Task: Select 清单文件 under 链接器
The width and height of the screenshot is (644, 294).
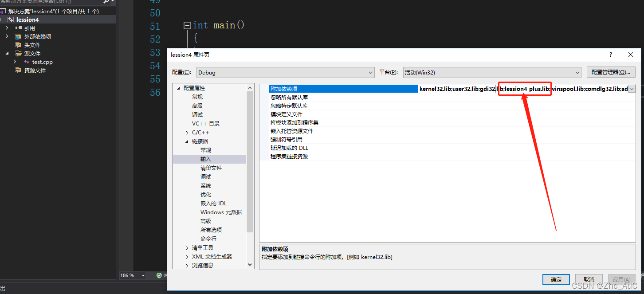Action: [211, 168]
